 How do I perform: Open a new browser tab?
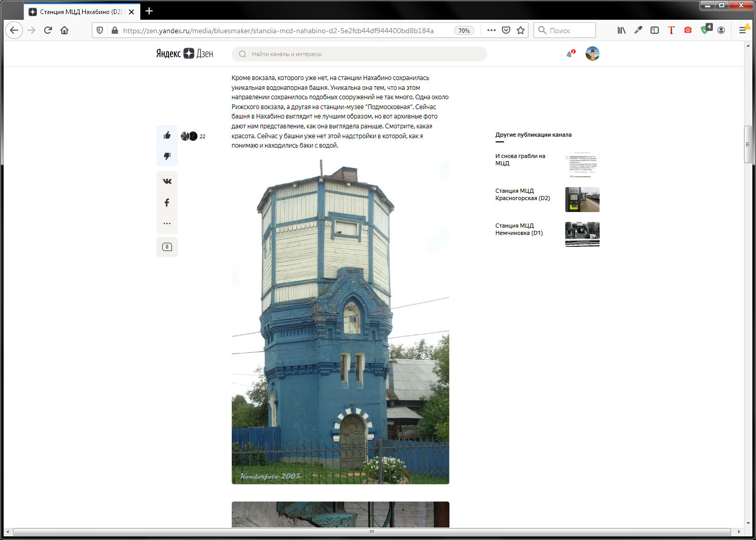(149, 11)
